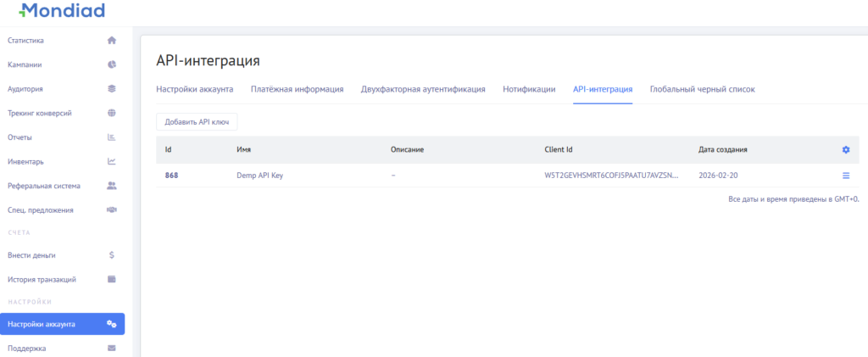Open table column settings gear icon
The image size is (868, 357).
[845, 150]
